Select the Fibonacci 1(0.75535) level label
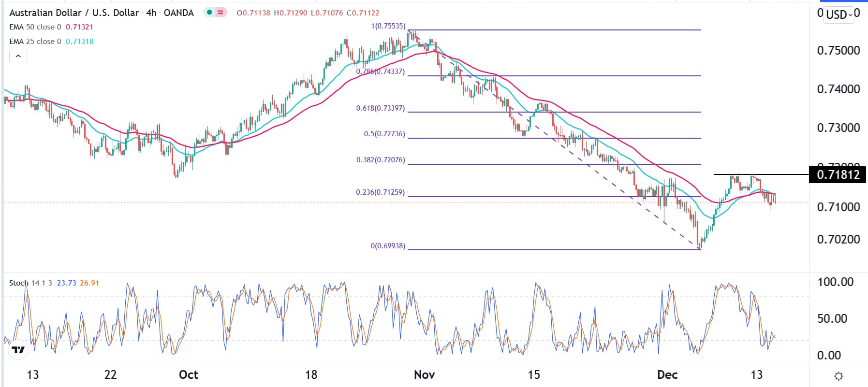Viewport: 868px width, 387px height. [388, 26]
